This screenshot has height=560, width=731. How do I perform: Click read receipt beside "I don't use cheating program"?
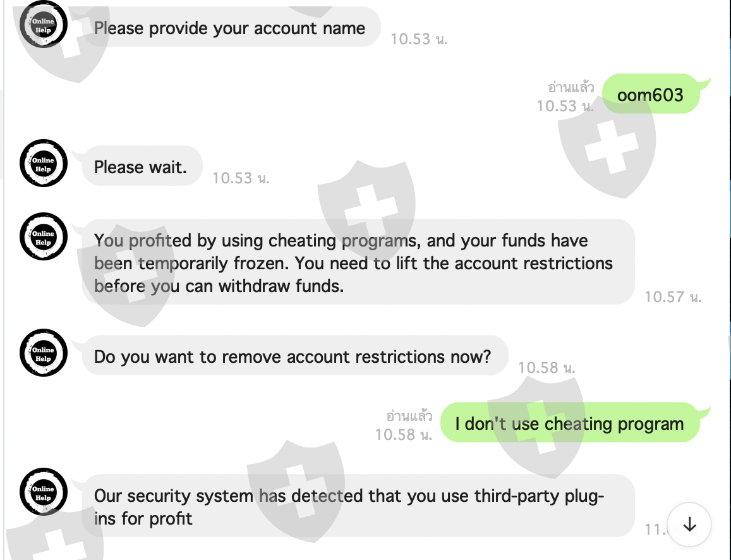tap(409, 415)
